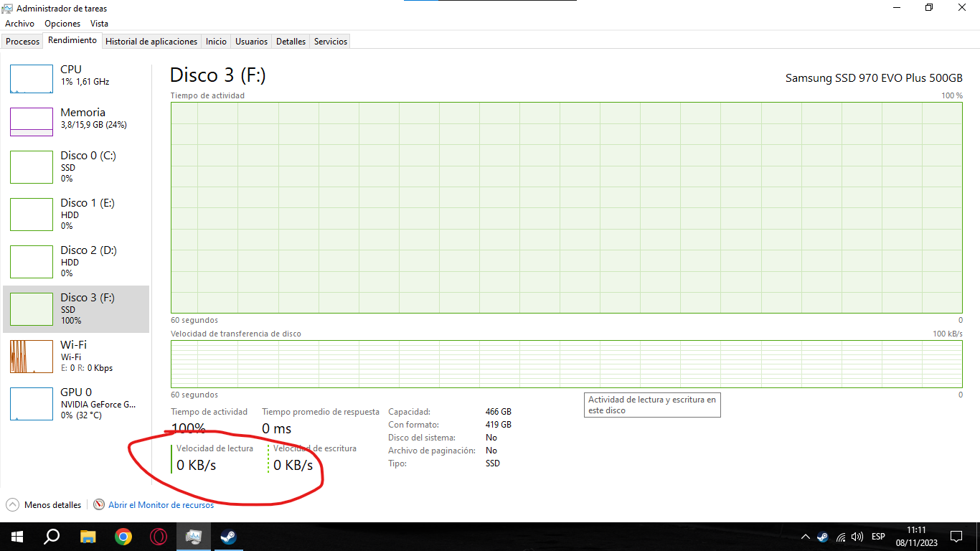Open the volume control in the tray
Image resolution: width=980 pixels, height=551 pixels.
(x=857, y=537)
